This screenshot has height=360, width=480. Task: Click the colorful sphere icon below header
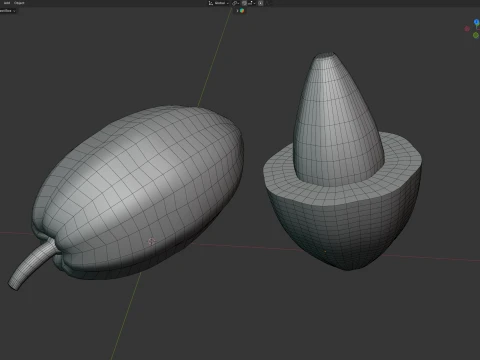[x=242, y=11]
